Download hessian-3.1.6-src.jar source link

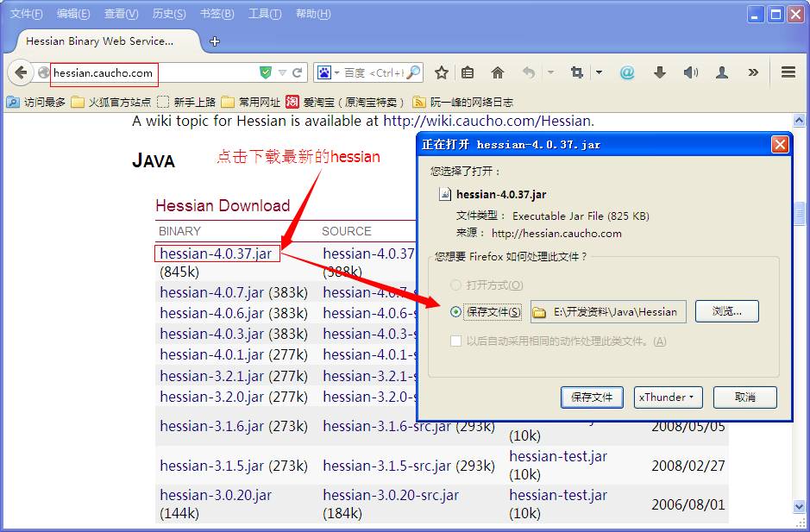pos(387,426)
